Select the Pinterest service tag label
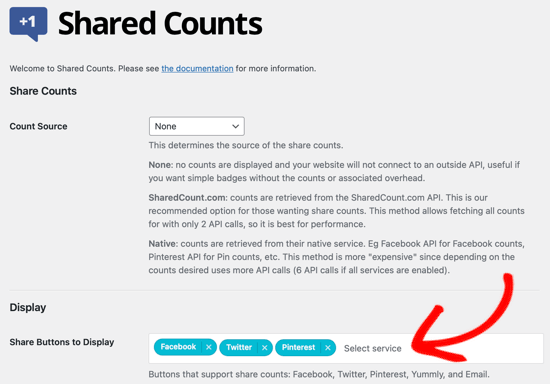This screenshot has width=550, height=384. coord(299,347)
